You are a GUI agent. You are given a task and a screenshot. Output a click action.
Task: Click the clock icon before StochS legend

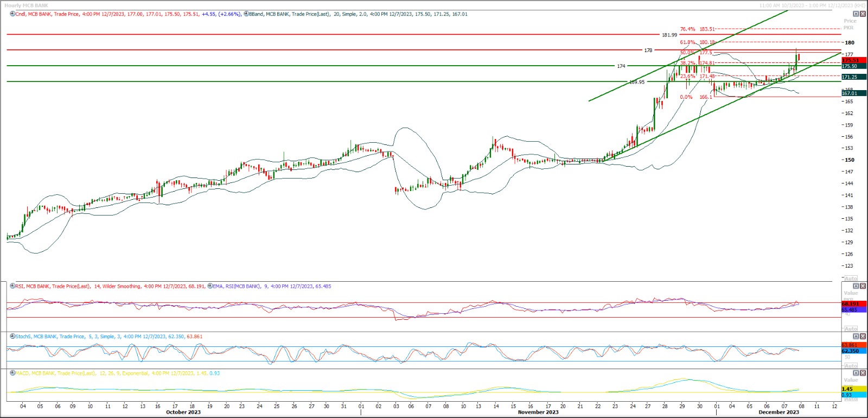pyautogui.click(x=12, y=337)
